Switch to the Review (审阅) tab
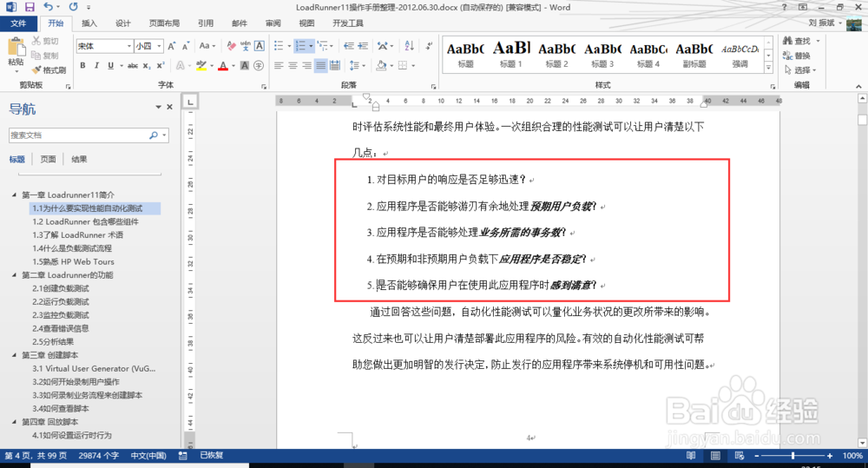 273,23
